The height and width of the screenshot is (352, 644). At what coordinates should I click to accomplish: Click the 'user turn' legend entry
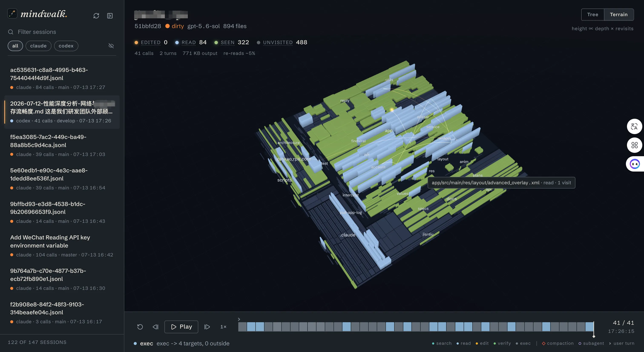pyautogui.click(x=622, y=343)
